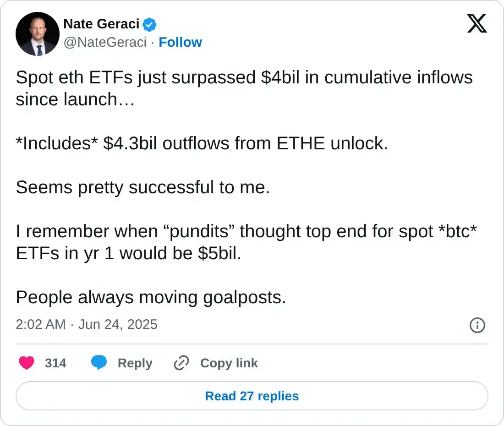Click the Nate Geraci display name
Image resolution: width=504 pixels, height=426 pixels.
101,23
